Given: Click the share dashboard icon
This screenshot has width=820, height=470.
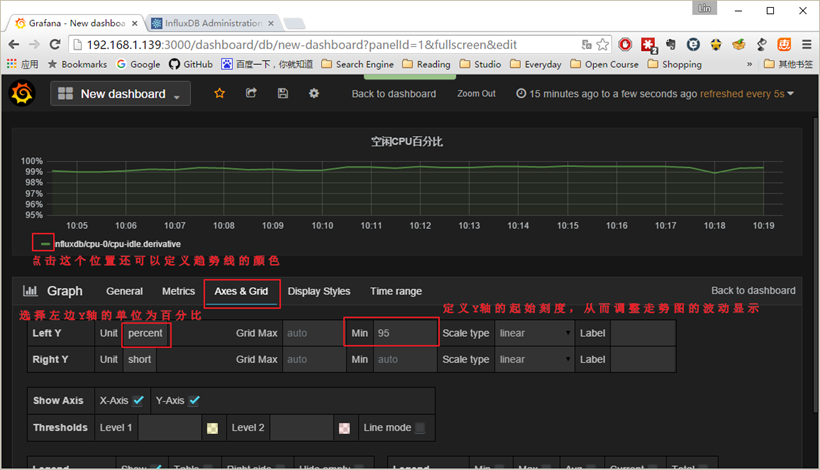Looking at the screenshot, I should 251,93.
